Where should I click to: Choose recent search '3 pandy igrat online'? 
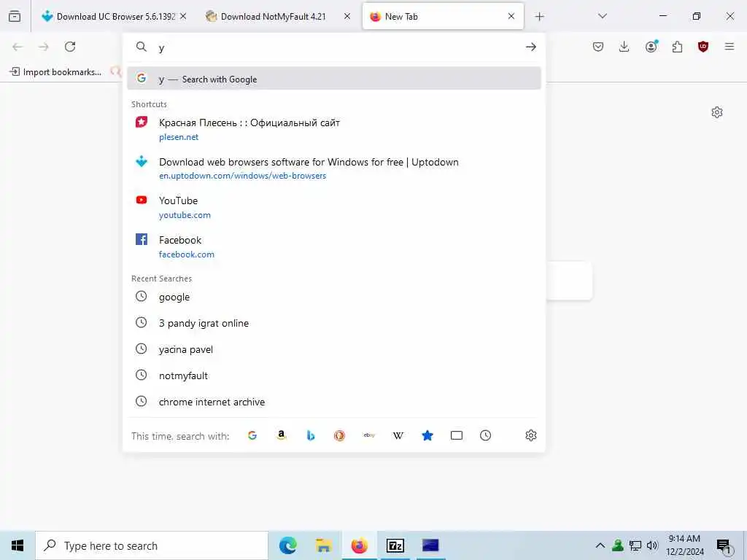334,323
